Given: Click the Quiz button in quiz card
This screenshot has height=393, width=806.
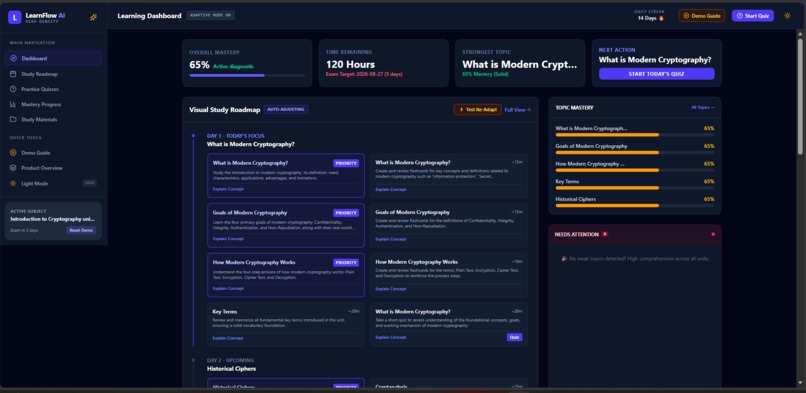Looking at the screenshot, I should point(515,338).
